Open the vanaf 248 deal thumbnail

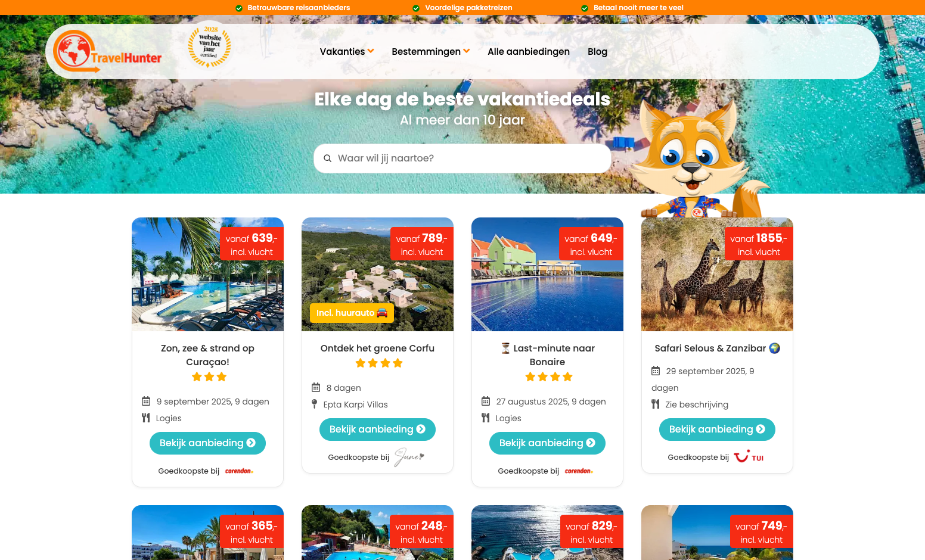[x=377, y=533]
